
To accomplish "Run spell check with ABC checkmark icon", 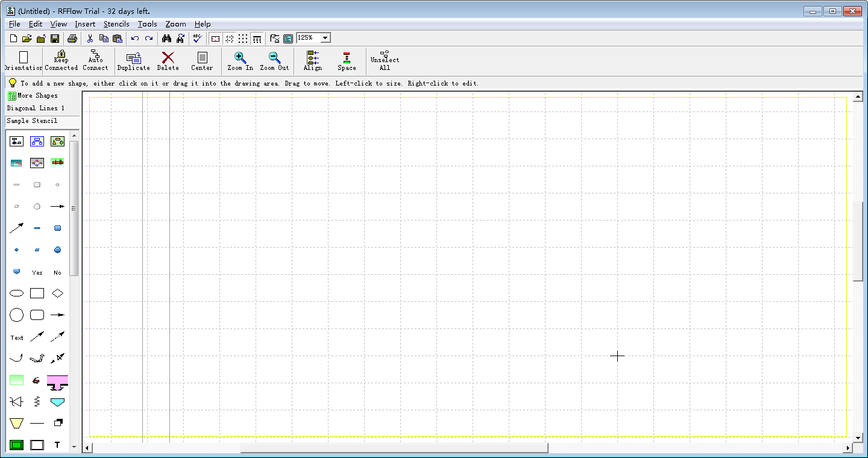I will [197, 39].
